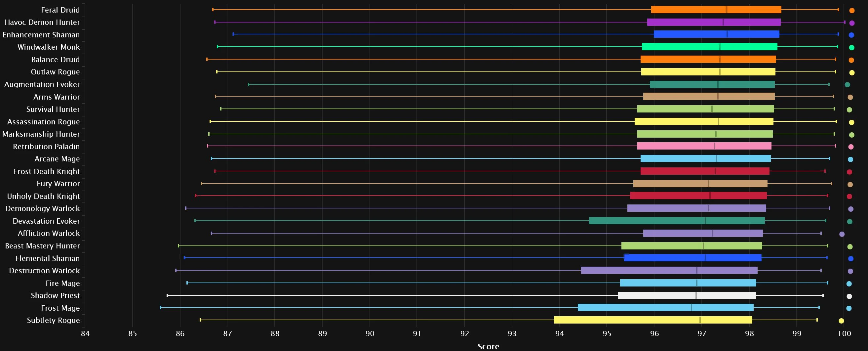The image size is (868, 351).
Task: Select the Windwalker Monk label
Action: coord(49,47)
